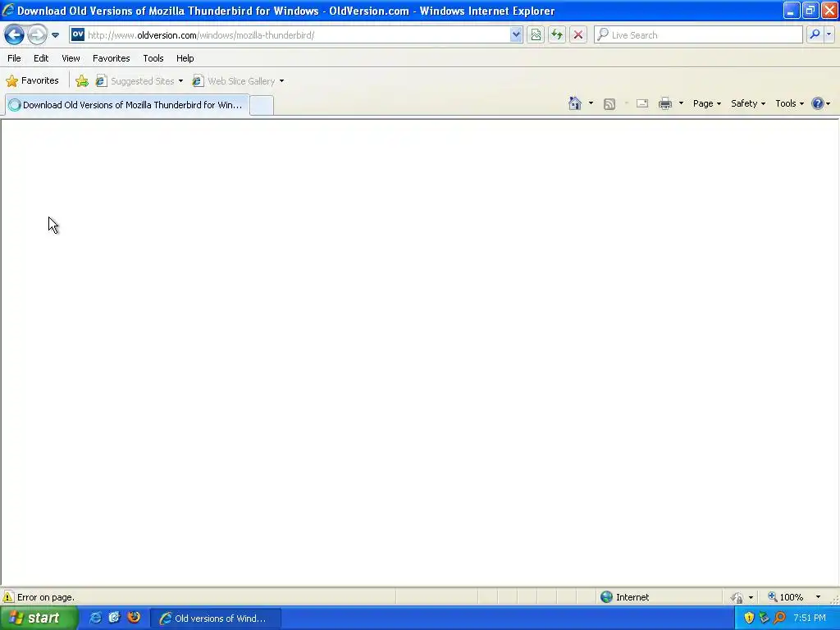Click the Security Center shield tray icon
840x630 pixels.
[749, 619]
